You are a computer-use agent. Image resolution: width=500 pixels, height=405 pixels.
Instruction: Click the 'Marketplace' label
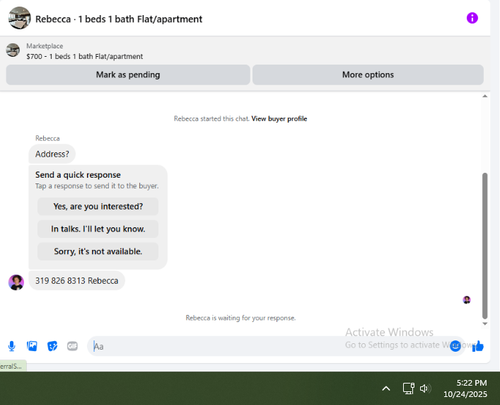[x=45, y=46]
